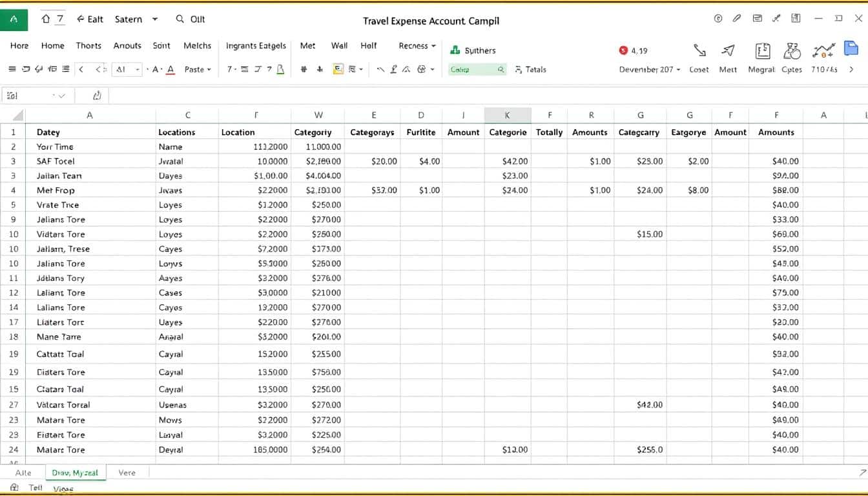Image resolution: width=868 pixels, height=496 pixels.
Task: Click the highlighter icon with green underline
Action: click(x=280, y=69)
